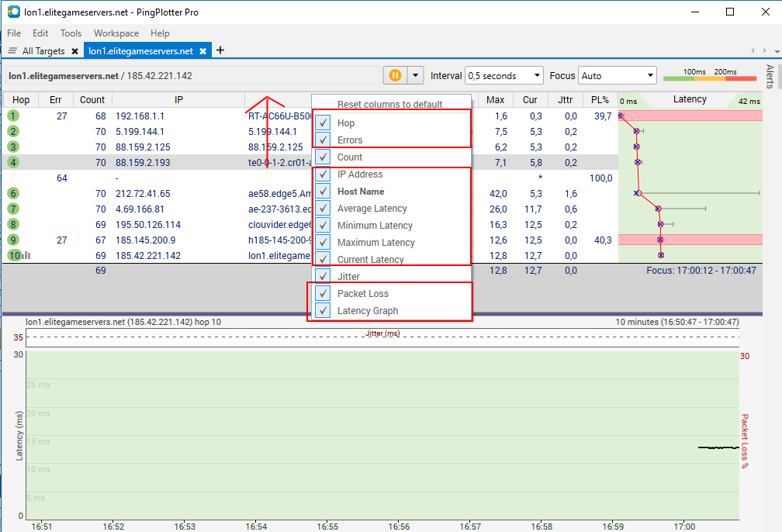The width and height of the screenshot is (782, 532).
Task: Click the green hop 1 status circle
Action: 12,116
